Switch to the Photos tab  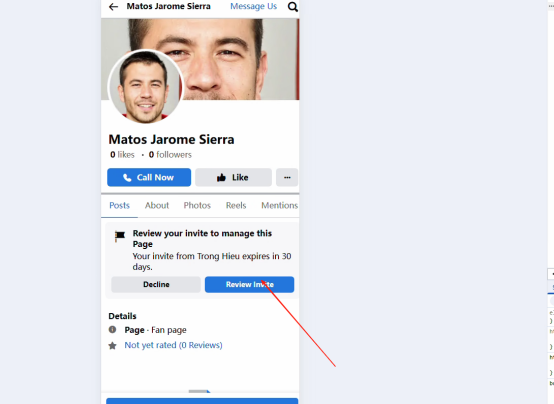click(x=197, y=205)
